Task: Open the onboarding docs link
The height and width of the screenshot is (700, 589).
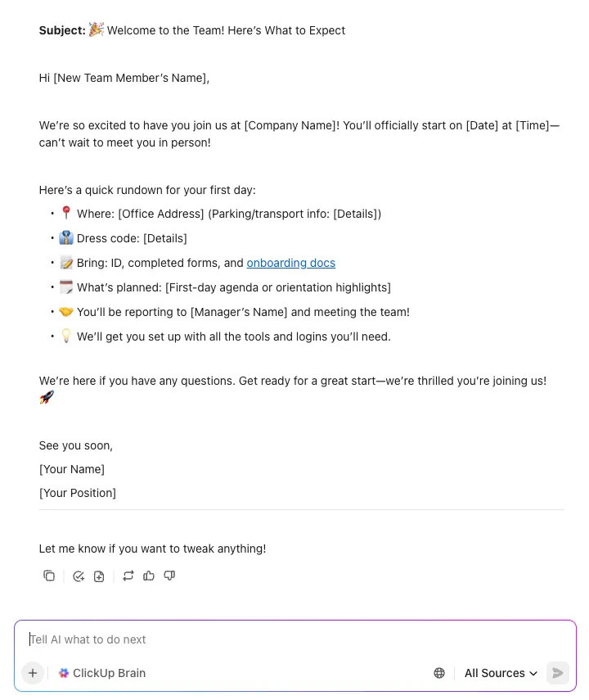Action: 291,263
